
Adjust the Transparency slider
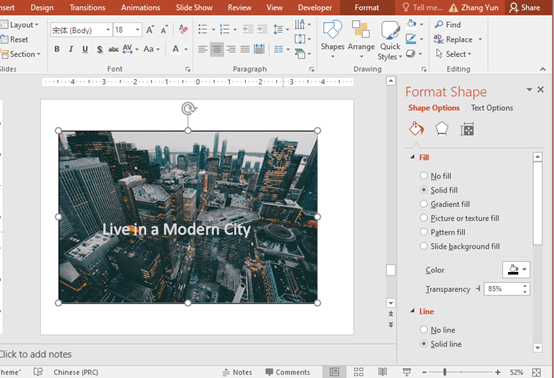pyautogui.click(x=478, y=289)
